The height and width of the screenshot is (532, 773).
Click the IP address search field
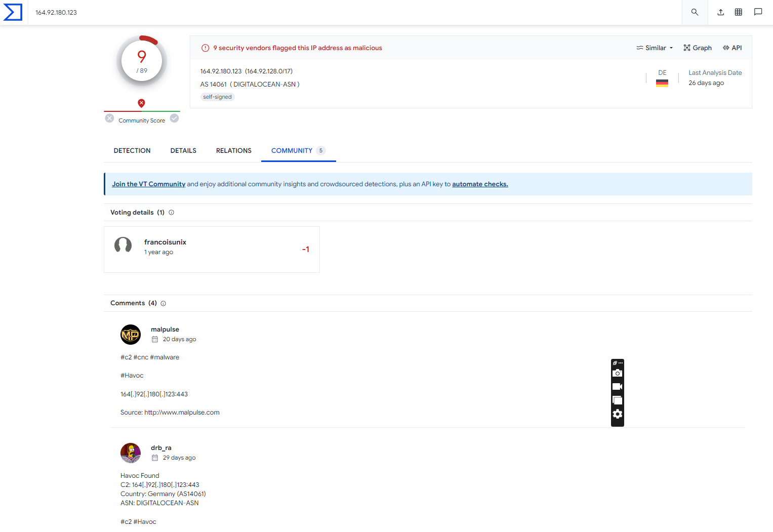coord(354,13)
